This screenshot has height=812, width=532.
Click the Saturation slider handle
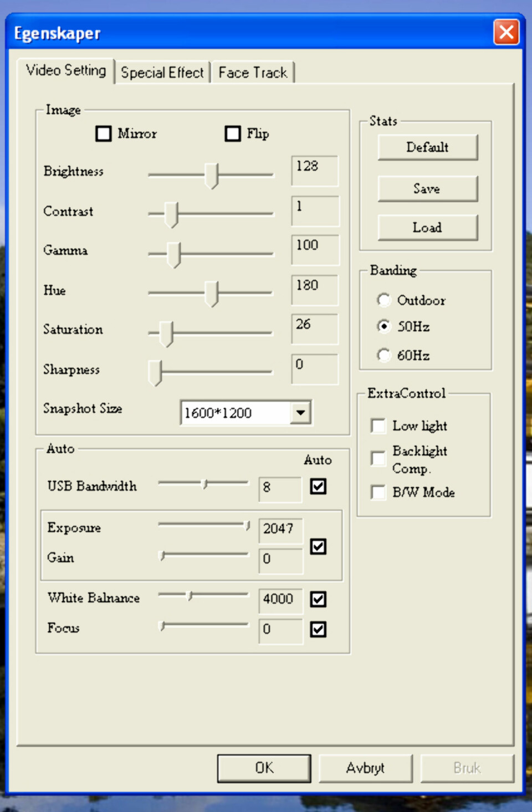tap(166, 334)
